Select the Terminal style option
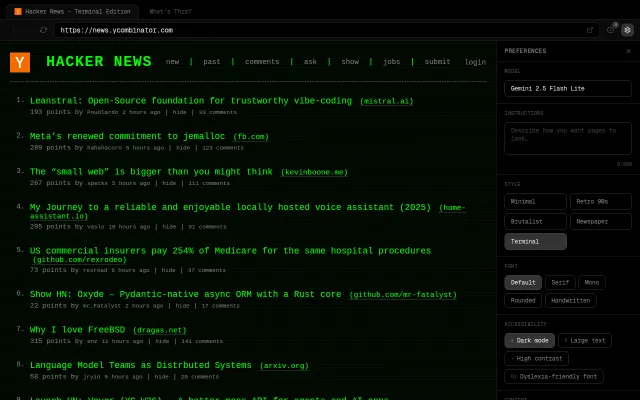The width and height of the screenshot is (640, 400). point(535,242)
